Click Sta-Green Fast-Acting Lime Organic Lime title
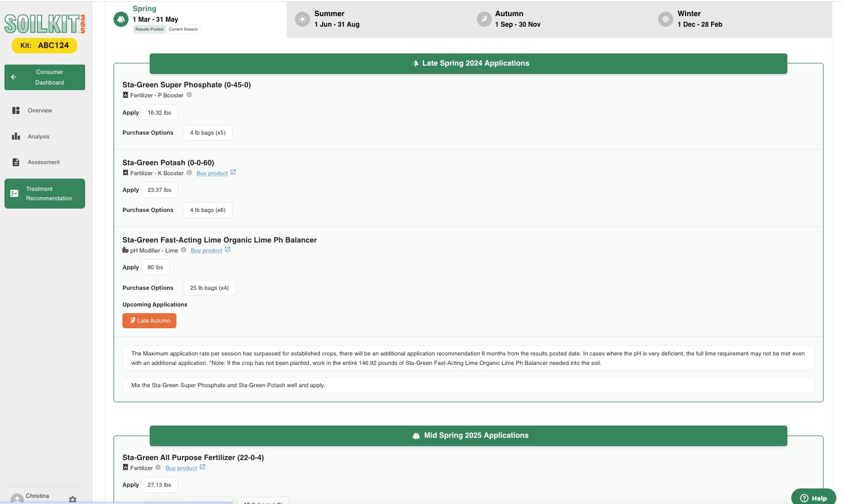843x504 pixels. (220, 240)
